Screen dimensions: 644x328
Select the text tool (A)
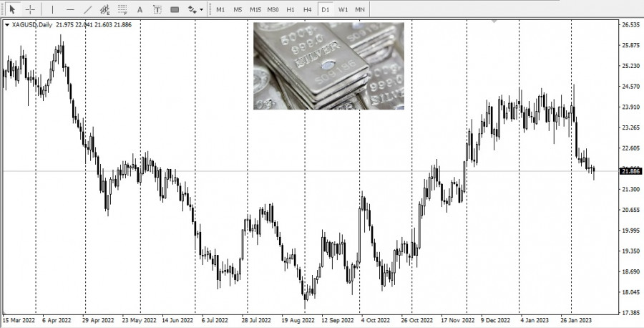pyautogui.click(x=140, y=9)
